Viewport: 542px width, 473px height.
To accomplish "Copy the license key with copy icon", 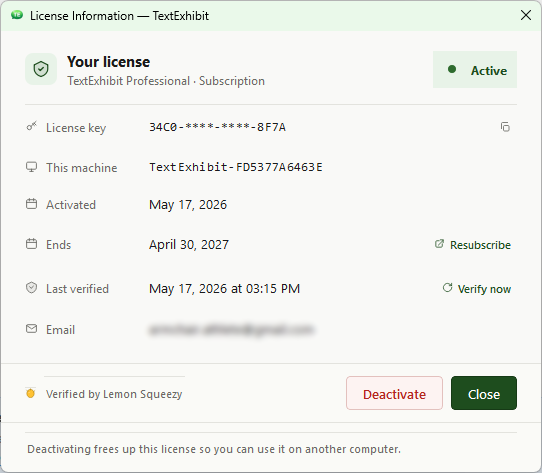I will 505,127.
